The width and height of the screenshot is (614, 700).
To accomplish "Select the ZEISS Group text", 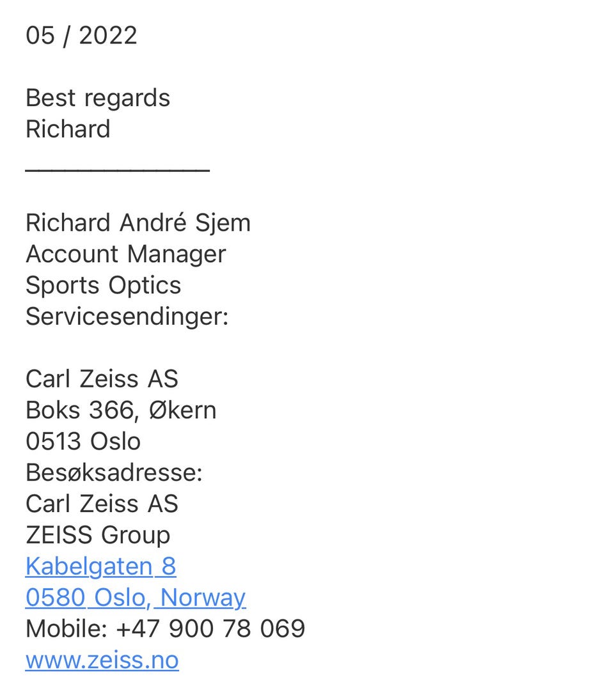I will click(x=97, y=535).
